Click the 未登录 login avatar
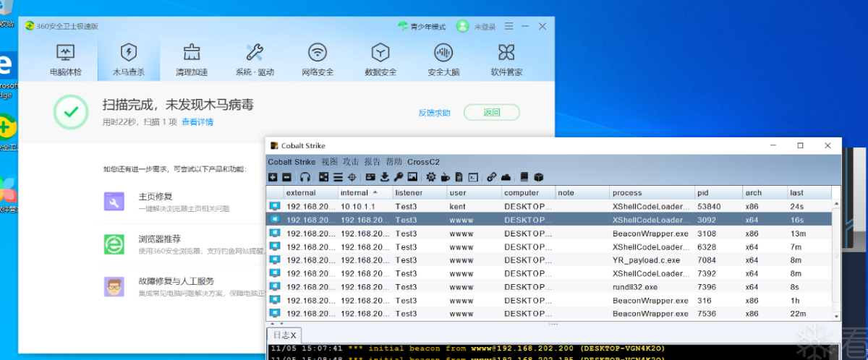The image size is (868, 360). pyautogui.click(x=463, y=26)
